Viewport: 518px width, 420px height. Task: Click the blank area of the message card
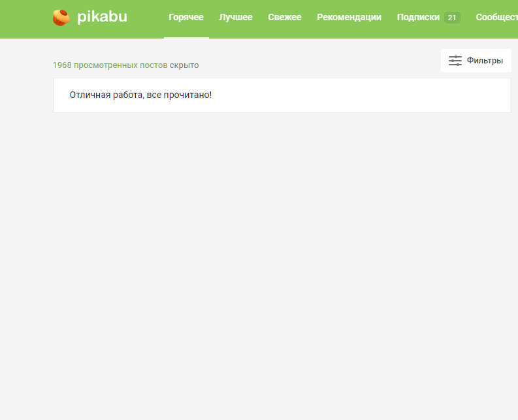[360, 95]
